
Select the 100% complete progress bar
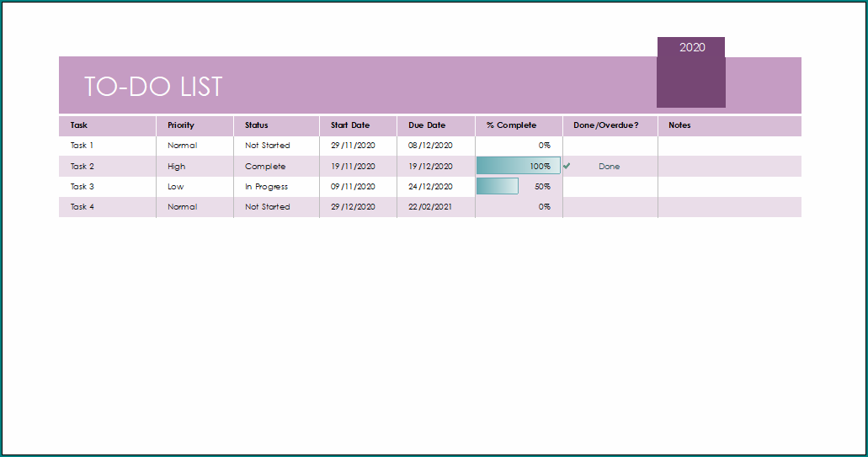pyautogui.click(x=518, y=167)
